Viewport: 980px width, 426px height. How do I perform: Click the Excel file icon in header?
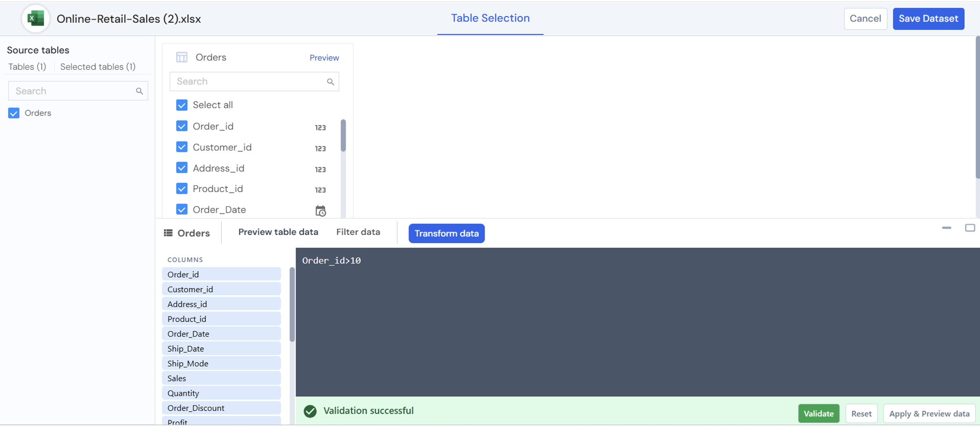(35, 19)
